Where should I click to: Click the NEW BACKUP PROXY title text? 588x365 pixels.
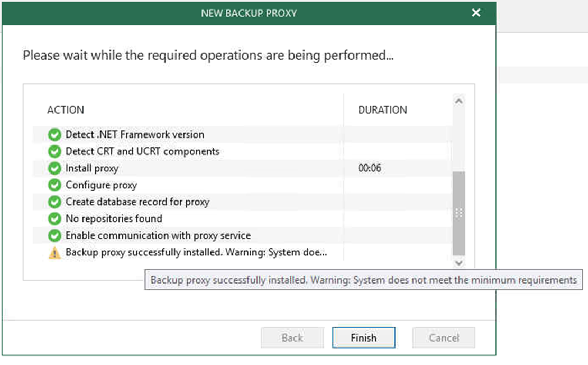coord(249,13)
